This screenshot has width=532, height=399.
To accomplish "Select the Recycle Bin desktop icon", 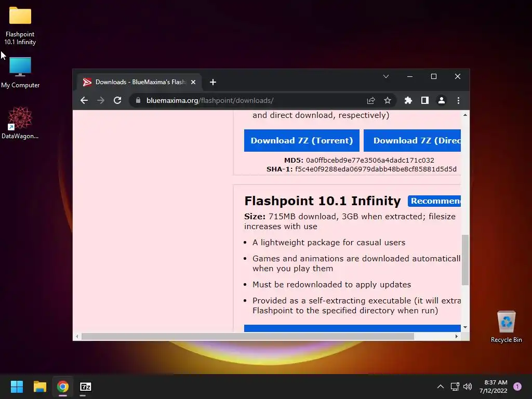I will coord(506,327).
